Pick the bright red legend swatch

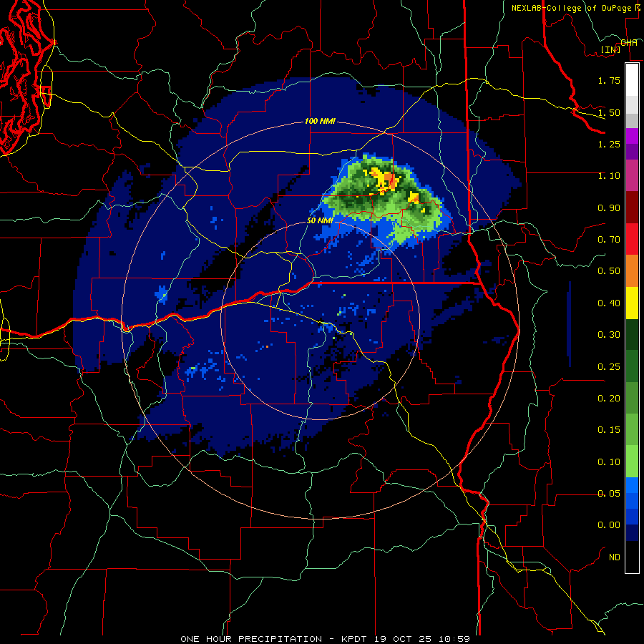click(632, 239)
